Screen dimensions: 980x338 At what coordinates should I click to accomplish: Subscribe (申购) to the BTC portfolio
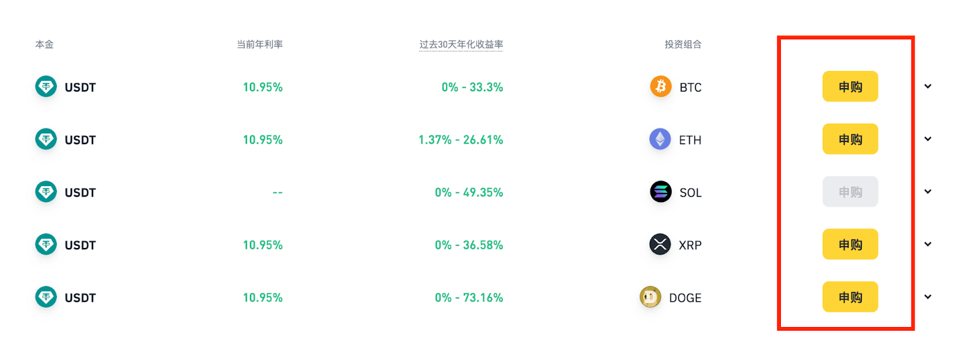(x=850, y=86)
